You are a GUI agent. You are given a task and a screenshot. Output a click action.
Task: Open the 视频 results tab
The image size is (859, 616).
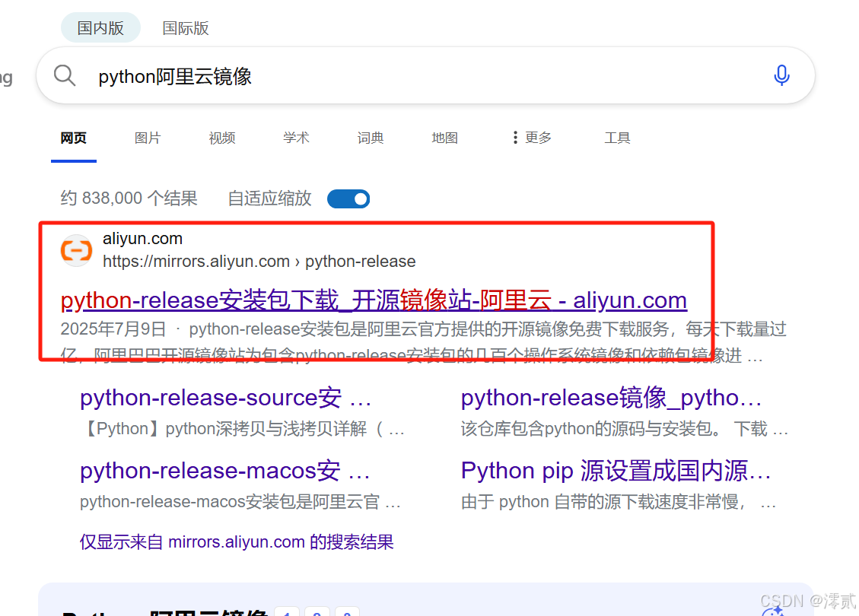click(x=222, y=138)
